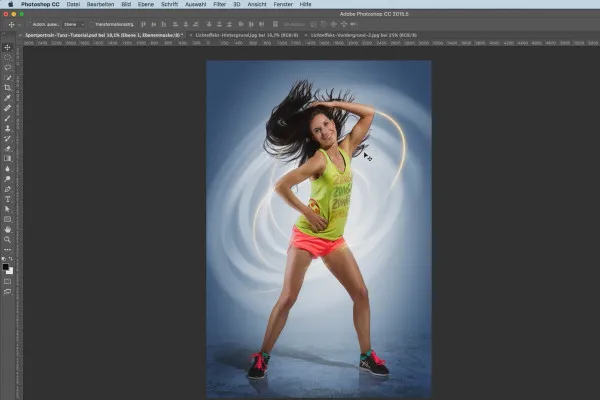Open the black foreground color swatch
The height and width of the screenshot is (400, 600).
pyautogui.click(x=5, y=267)
